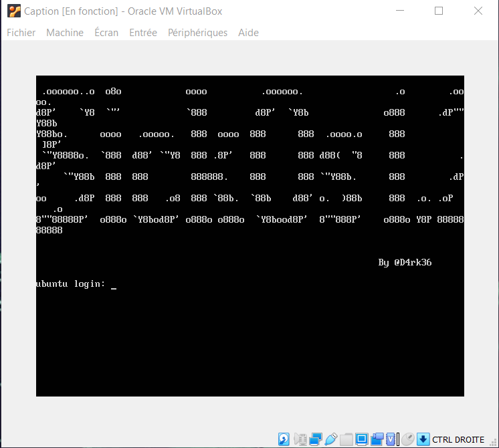This screenshot has height=448, width=499.
Task: Close the Caption VM window
Action: click(x=478, y=11)
